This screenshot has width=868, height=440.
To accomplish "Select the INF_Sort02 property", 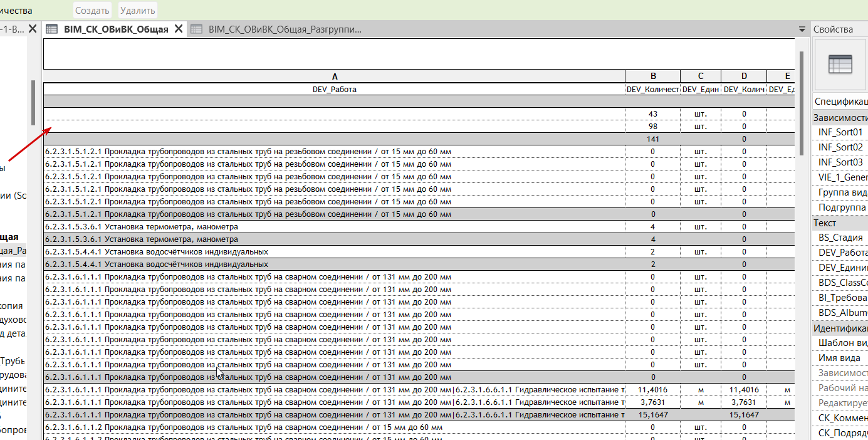I will pos(840,147).
